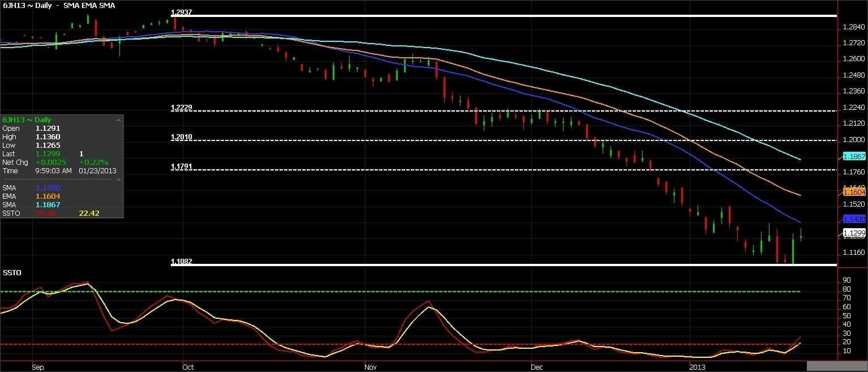This screenshot has height=372, width=868.
Task: Click the EMA row value 1.1604
Action: click(48, 196)
